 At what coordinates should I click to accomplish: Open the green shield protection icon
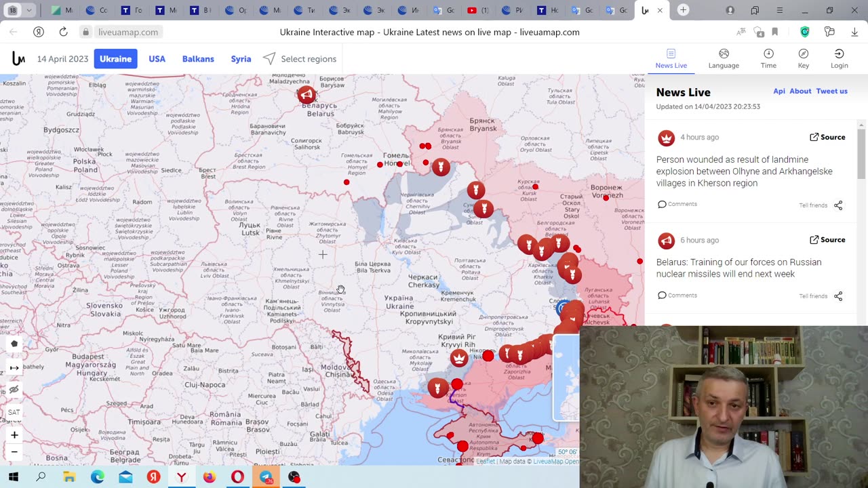tap(805, 32)
